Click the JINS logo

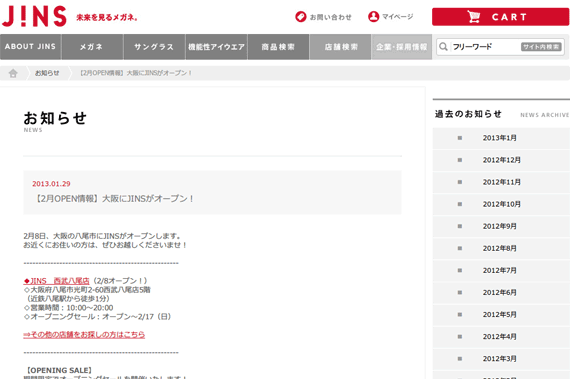tap(34, 16)
